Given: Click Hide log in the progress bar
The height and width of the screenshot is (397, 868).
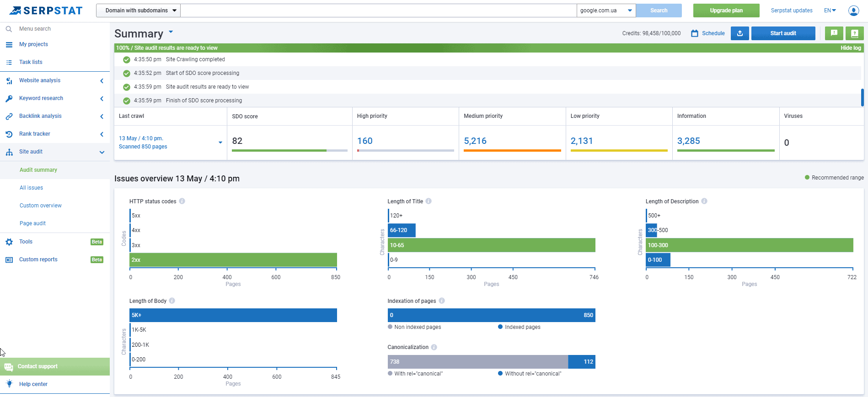Looking at the screenshot, I should pyautogui.click(x=851, y=48).
